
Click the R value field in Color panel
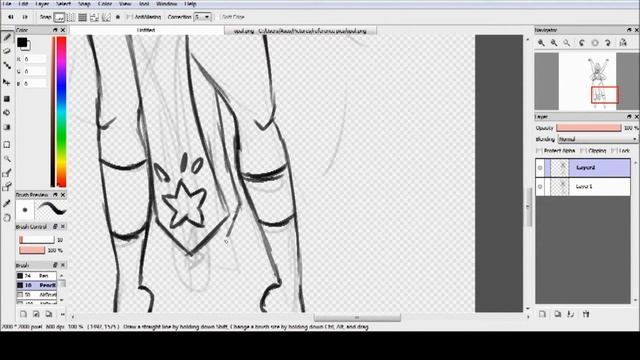34,59
